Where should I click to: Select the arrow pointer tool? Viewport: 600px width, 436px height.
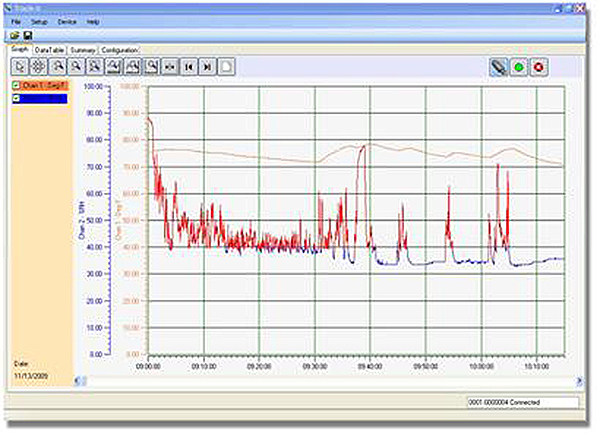tap(20, 66)
